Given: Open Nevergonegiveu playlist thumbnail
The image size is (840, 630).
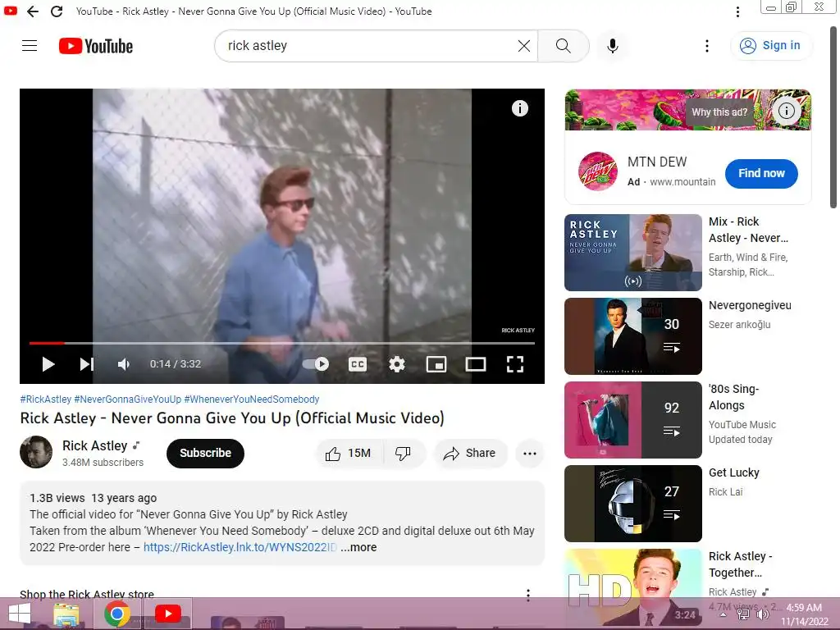Looking at the screenshot, I should [x=632, y=336].
